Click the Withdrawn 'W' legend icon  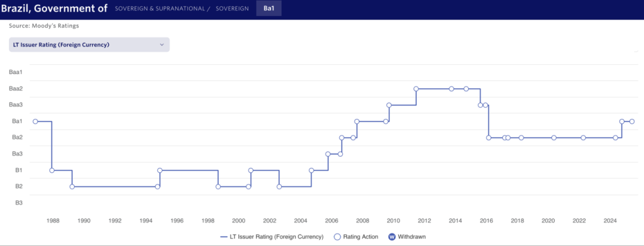pyautogui.click(x=392, y=236)
